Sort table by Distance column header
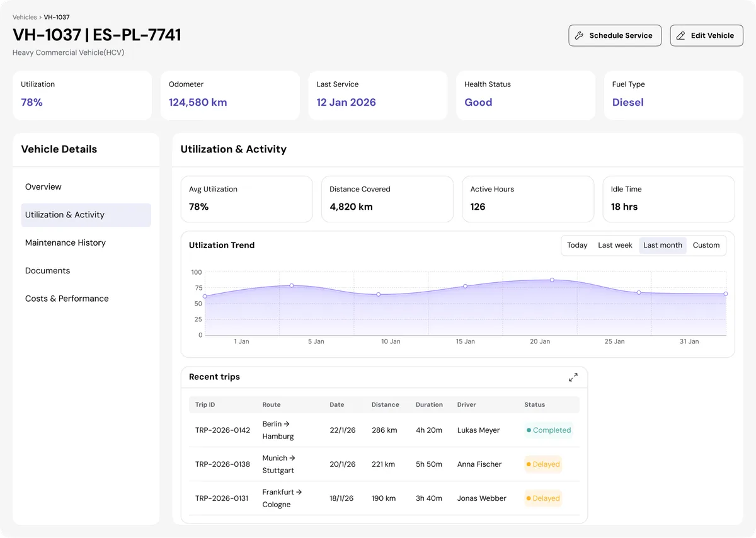756x538 pixels. click(x=385, y=404)
